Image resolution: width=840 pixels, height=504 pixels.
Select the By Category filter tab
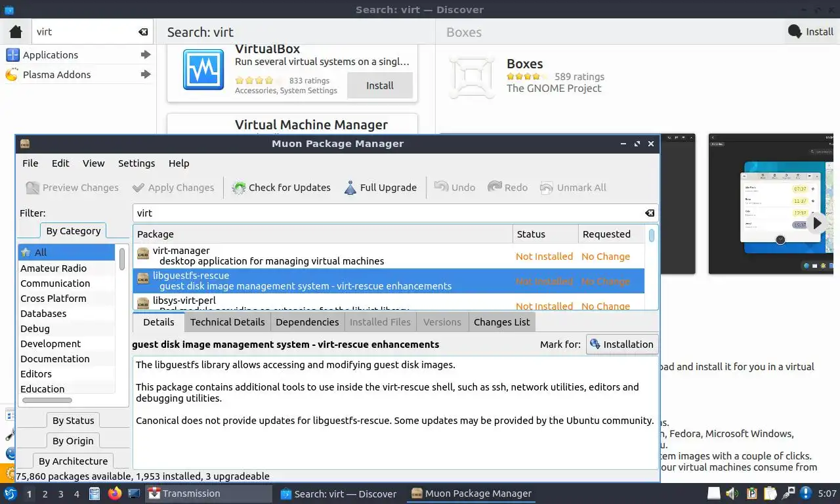point(73,231)
